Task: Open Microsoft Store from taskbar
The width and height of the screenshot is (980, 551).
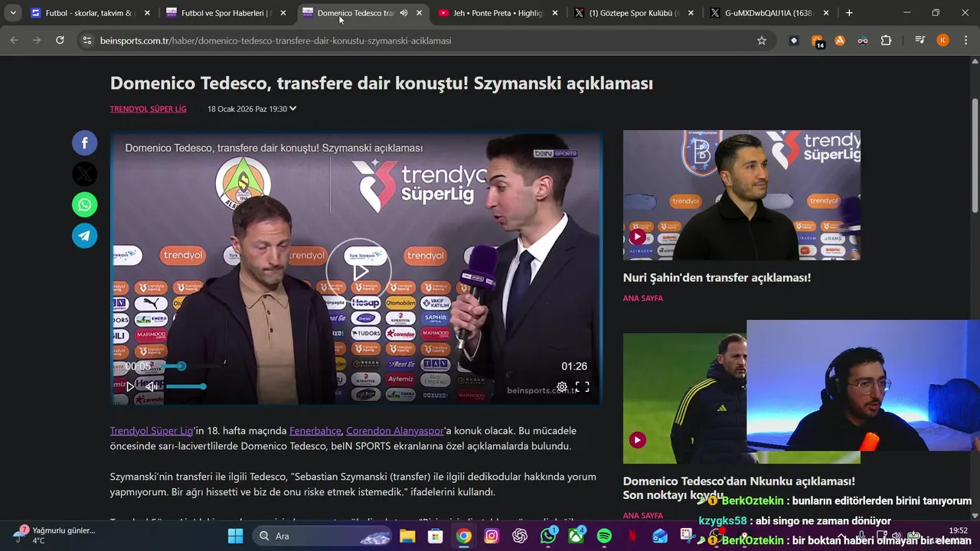Action: [435, 536]
